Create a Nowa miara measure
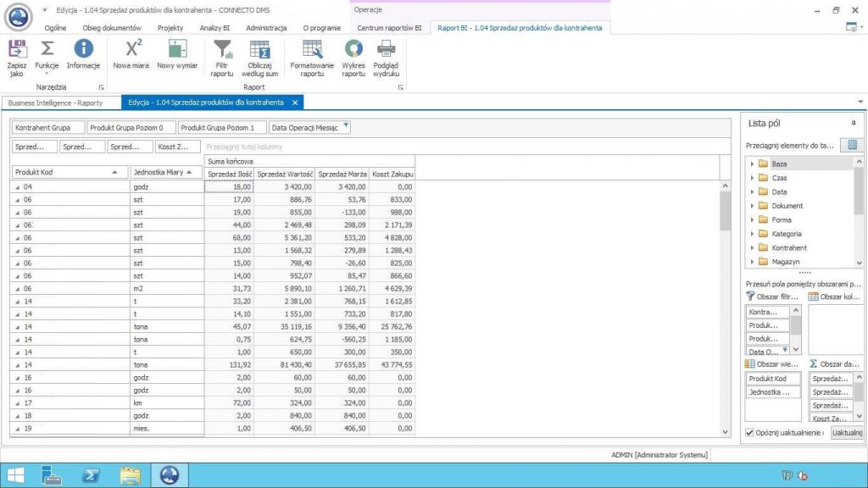 131,54
